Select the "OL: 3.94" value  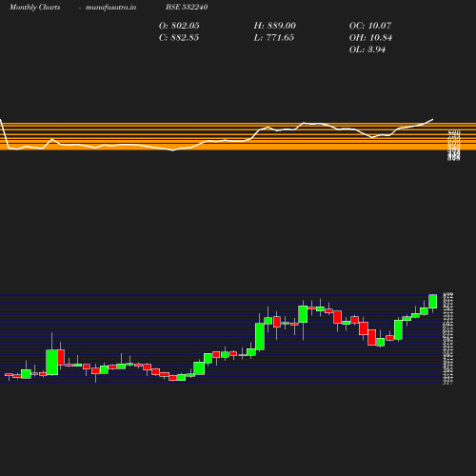tap(367, 50)
